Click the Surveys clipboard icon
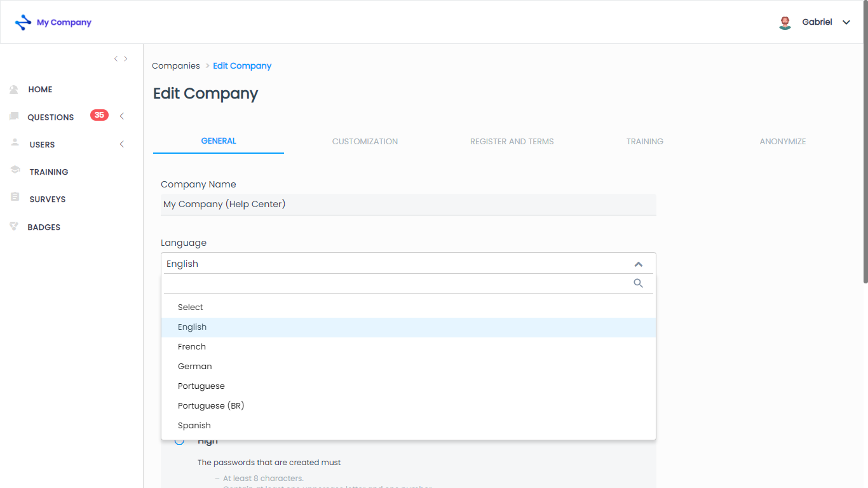 [15, 197]
